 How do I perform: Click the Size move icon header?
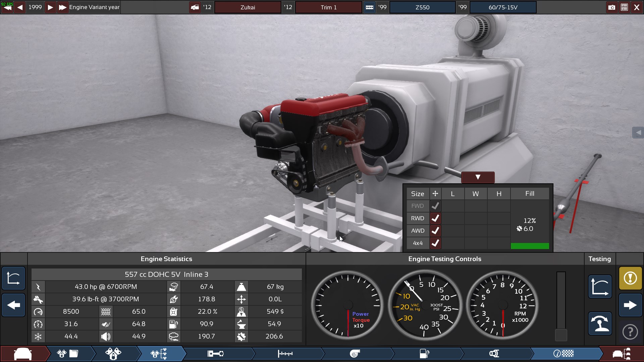pyautogui.click(x=435, y=194)
